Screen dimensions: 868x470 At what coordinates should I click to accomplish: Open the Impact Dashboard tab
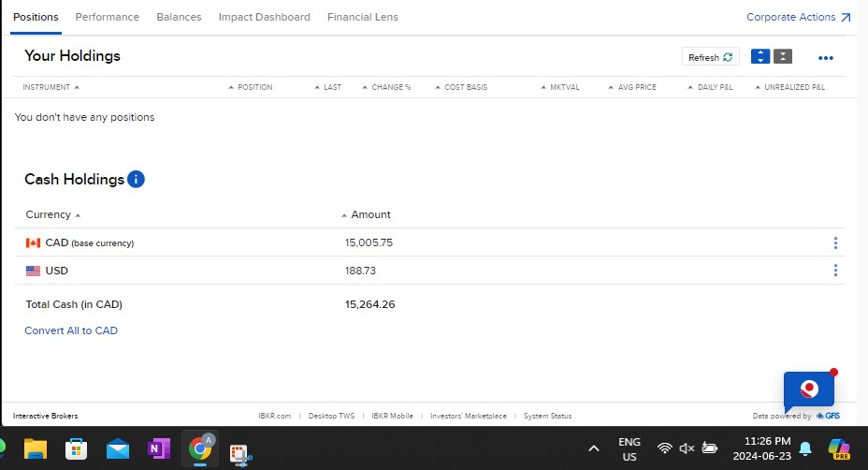tap(264, 17)
